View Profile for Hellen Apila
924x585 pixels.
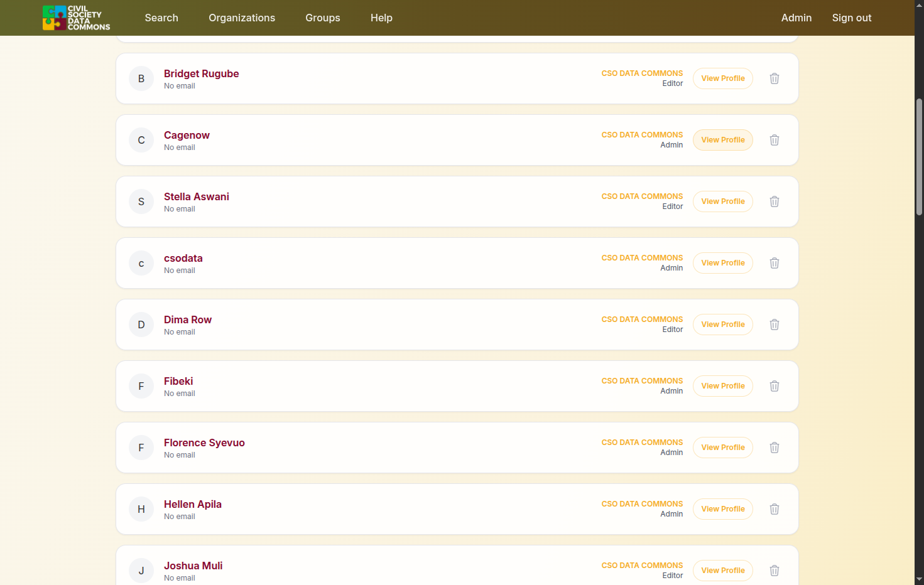pos(723,509)
